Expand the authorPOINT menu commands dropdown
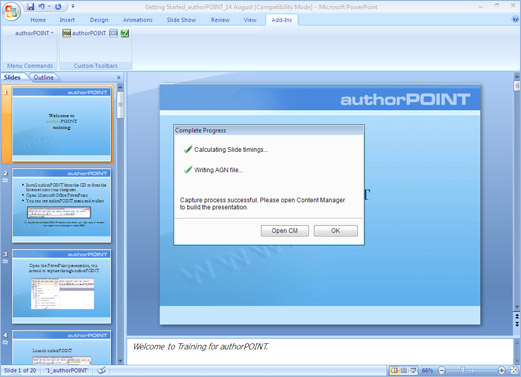This screenshot has height=377, width=521. pos(34,33)
